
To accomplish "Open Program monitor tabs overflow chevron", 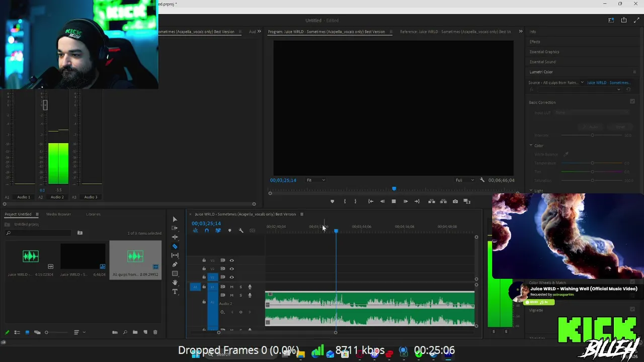I will pos(521,32).
